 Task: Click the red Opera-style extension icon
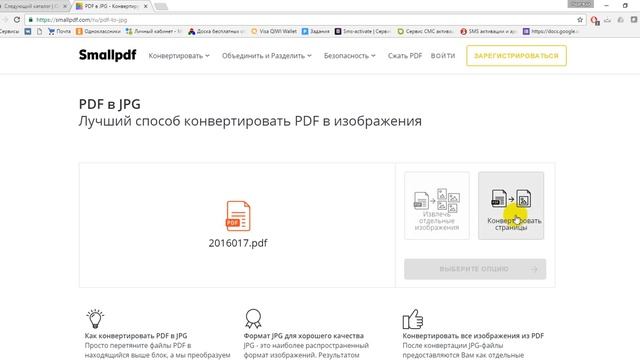(595, 20)
